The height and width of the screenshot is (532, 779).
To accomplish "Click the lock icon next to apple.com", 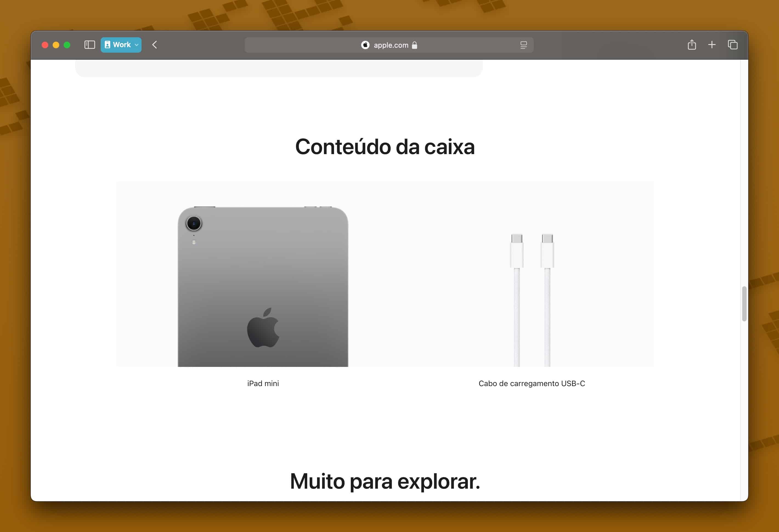I will [x=415, y=45].
